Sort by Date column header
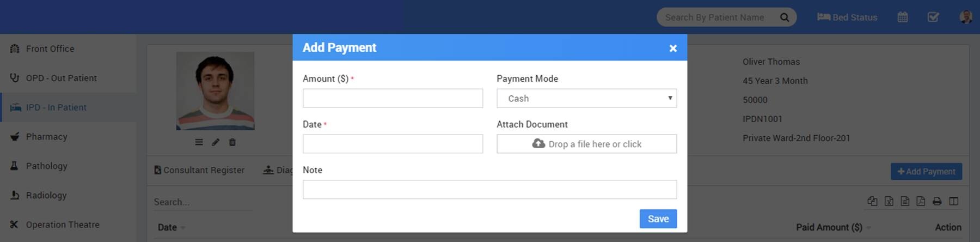 click(167, 227)
